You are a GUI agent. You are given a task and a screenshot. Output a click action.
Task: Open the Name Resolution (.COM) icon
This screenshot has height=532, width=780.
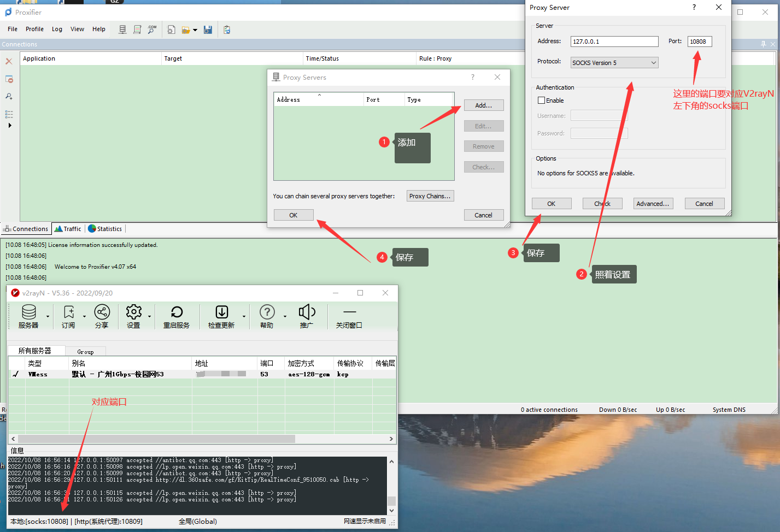click(x=152, y=29)
